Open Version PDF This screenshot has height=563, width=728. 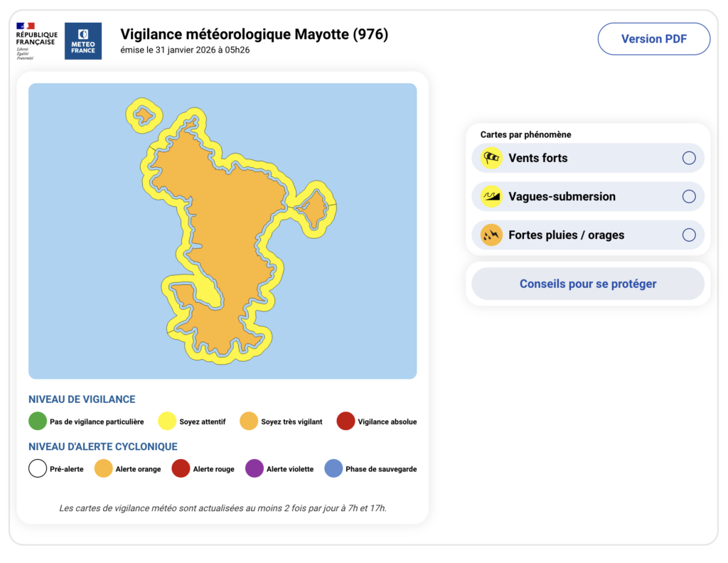653,38
